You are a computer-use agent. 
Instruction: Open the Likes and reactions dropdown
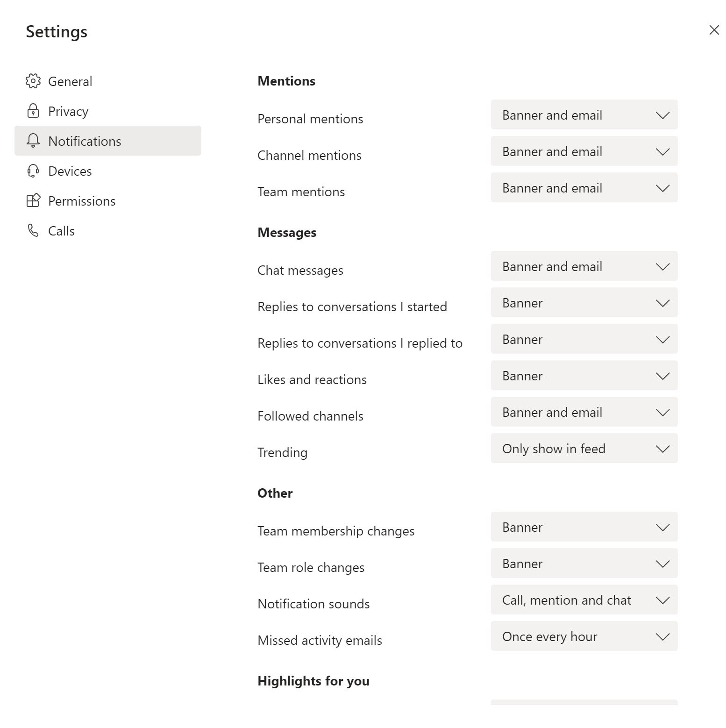pyautogui.click(x=584, y=375)
